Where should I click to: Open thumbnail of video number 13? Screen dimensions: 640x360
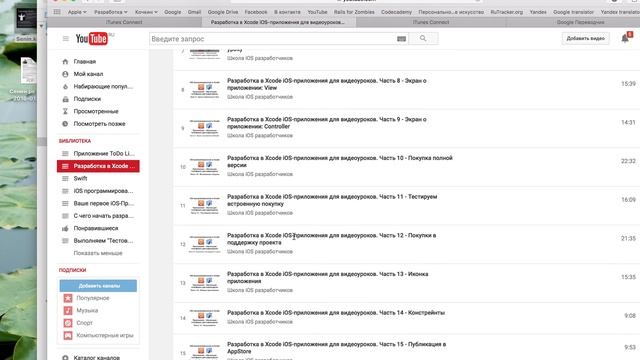[x=204, y=283]
